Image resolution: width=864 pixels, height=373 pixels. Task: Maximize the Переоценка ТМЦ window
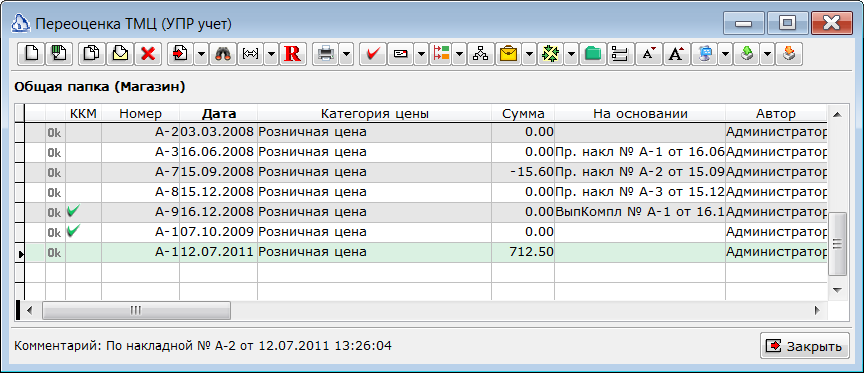[x=787, y=23]
